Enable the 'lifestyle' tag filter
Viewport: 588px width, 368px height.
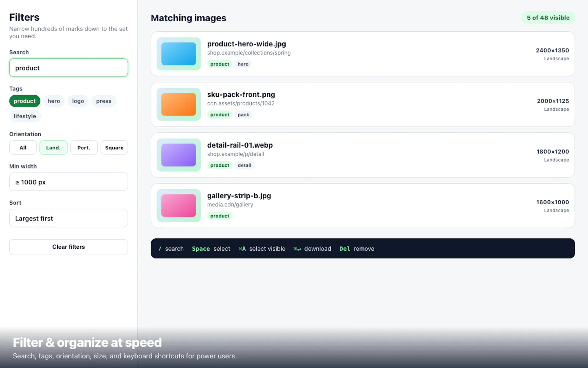point(25,116)
